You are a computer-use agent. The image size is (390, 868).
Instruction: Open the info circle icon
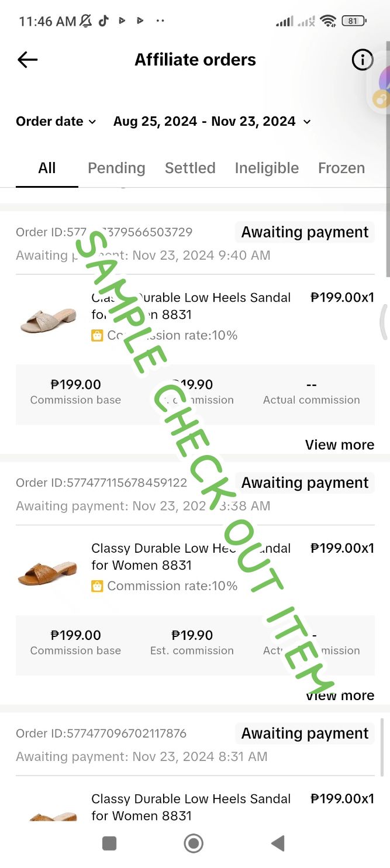pos(363,60)
